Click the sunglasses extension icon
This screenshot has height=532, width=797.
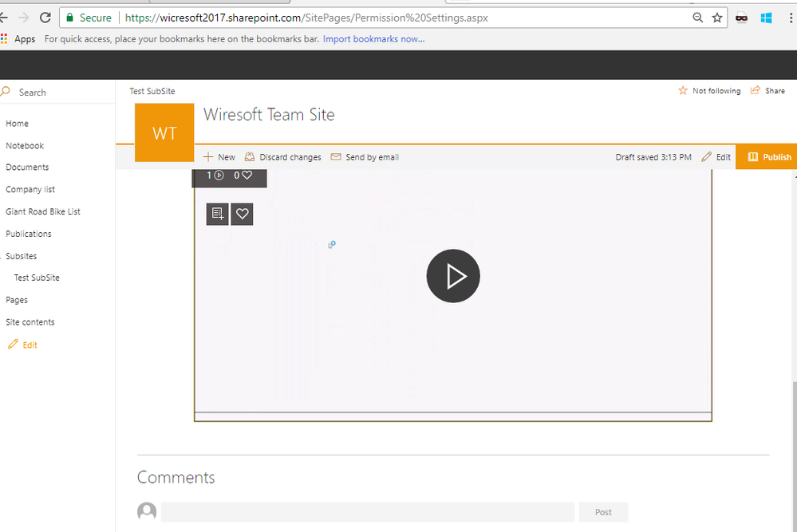pyautogui.click(x=742, y=18)
